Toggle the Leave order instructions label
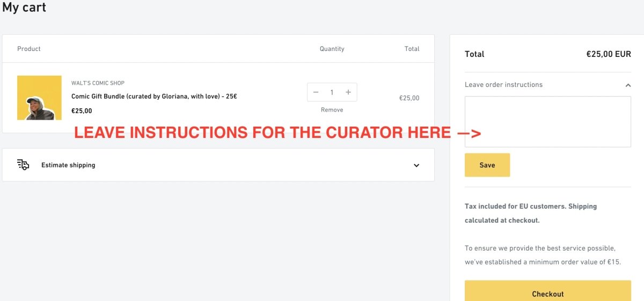 503,85
